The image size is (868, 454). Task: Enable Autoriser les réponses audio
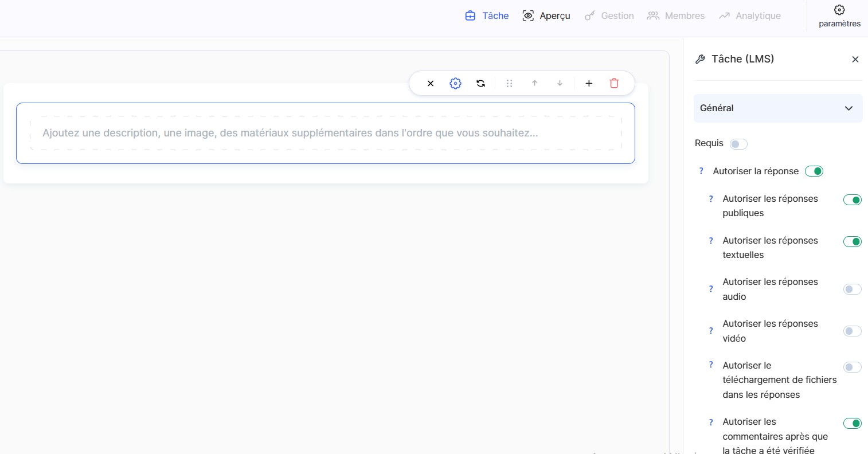tap(852, 289)
